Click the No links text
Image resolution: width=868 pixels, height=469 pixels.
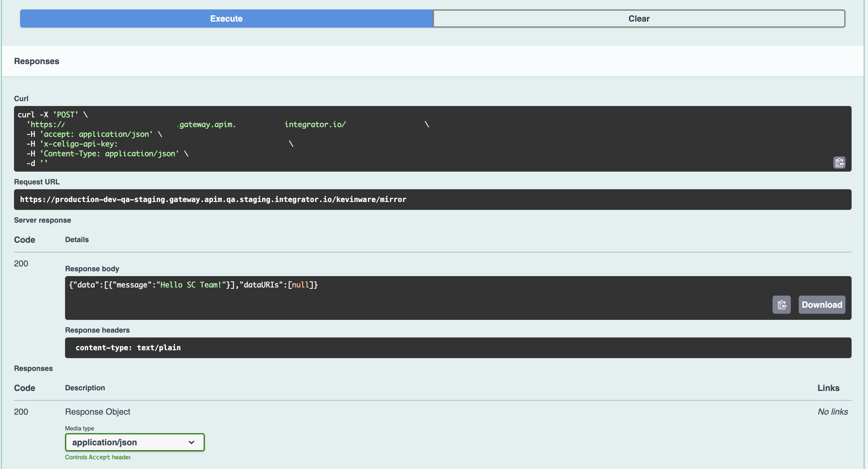click(833, 411)
